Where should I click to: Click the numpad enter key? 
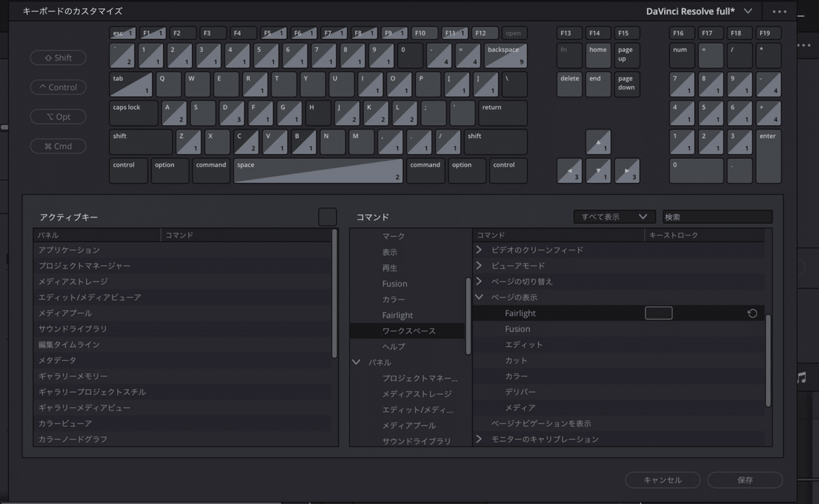point(768,156)
